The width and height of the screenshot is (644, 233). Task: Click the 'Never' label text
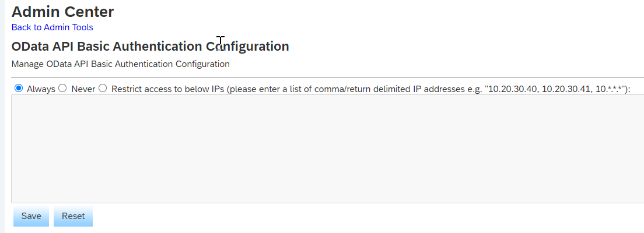click(x=83, y=89)
